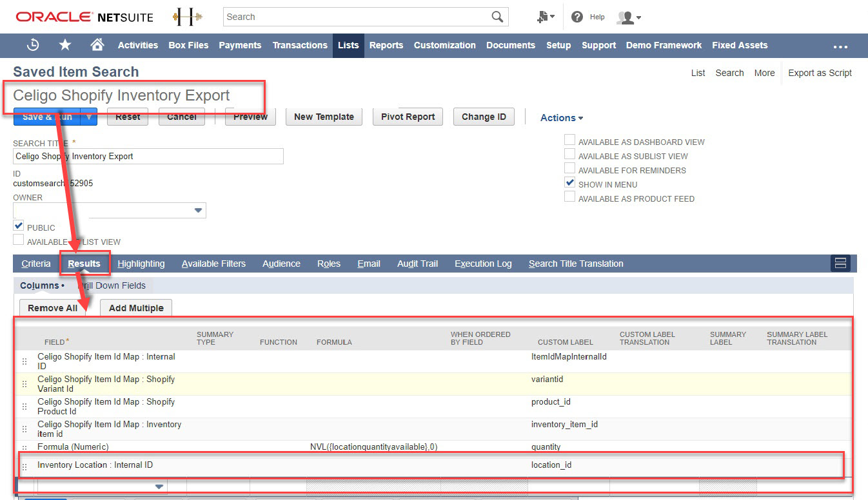Open the Recent Records clock icon
This screenshot has width=868, height=500.
point(34,45)
